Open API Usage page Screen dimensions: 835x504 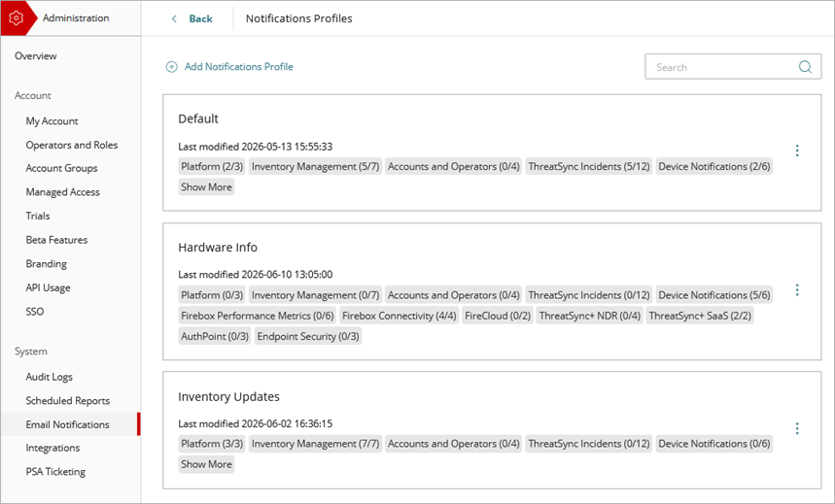(x=48, y=287)
